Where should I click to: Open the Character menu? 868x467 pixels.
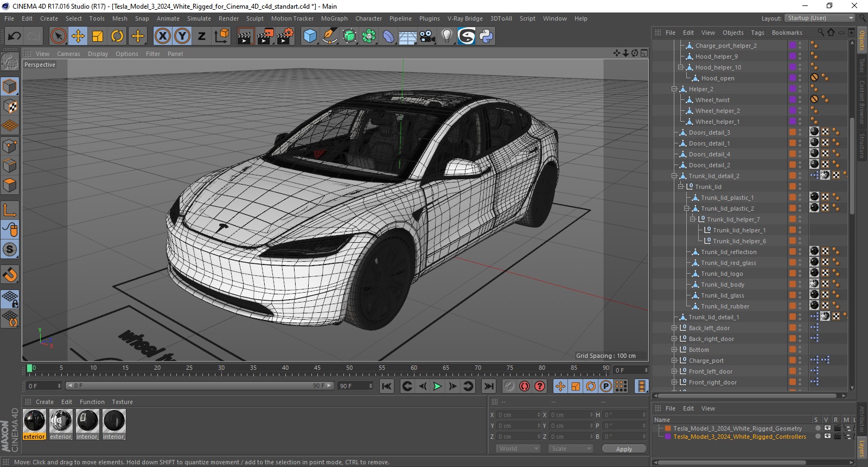point(369,18)
